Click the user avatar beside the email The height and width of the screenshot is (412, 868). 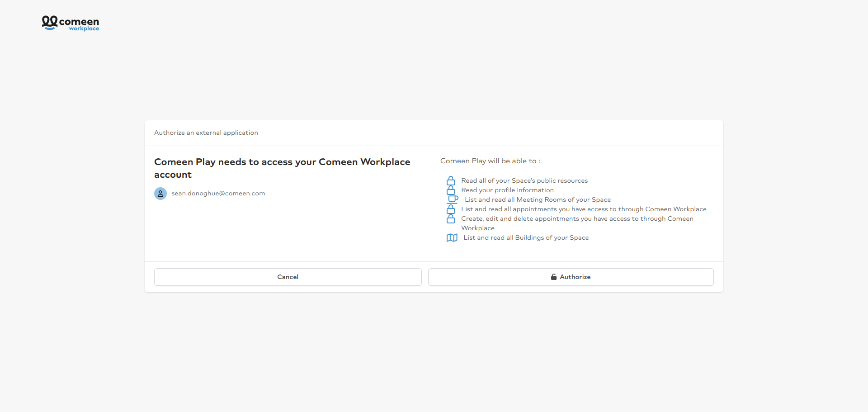point(160,194)
